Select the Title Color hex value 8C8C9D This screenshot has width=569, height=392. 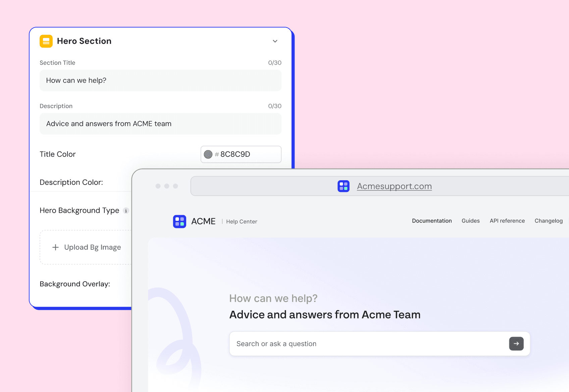tap(235, 154)
